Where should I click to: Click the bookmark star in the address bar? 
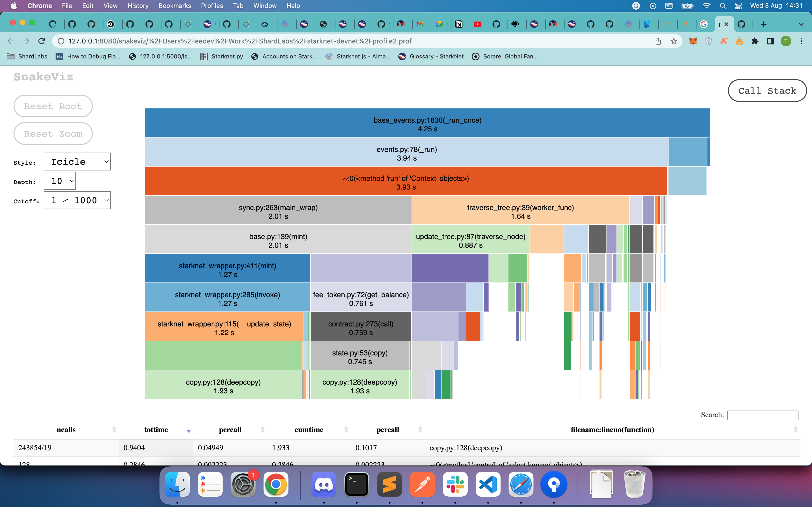click(674, 41)
